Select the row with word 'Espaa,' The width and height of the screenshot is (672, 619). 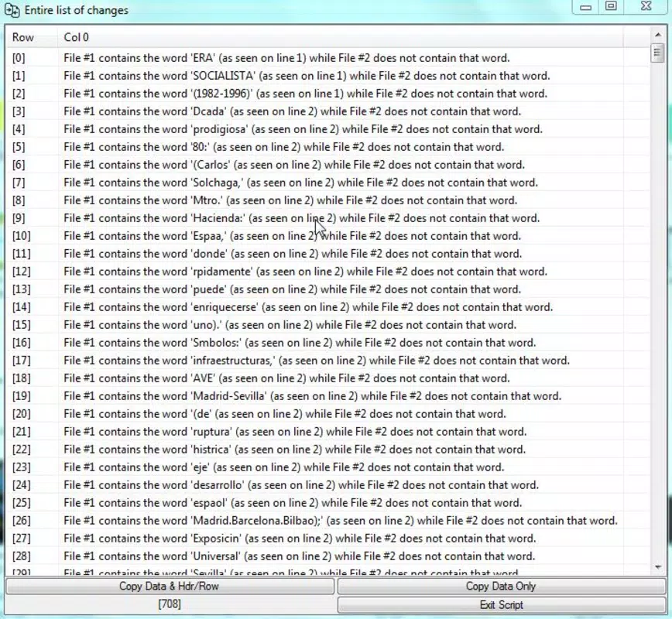click(328, 235)
